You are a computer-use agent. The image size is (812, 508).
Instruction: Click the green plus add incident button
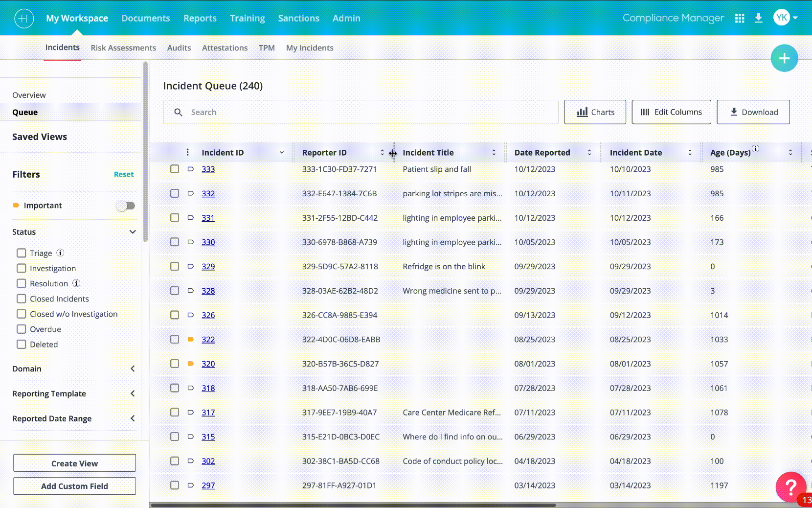784,58
